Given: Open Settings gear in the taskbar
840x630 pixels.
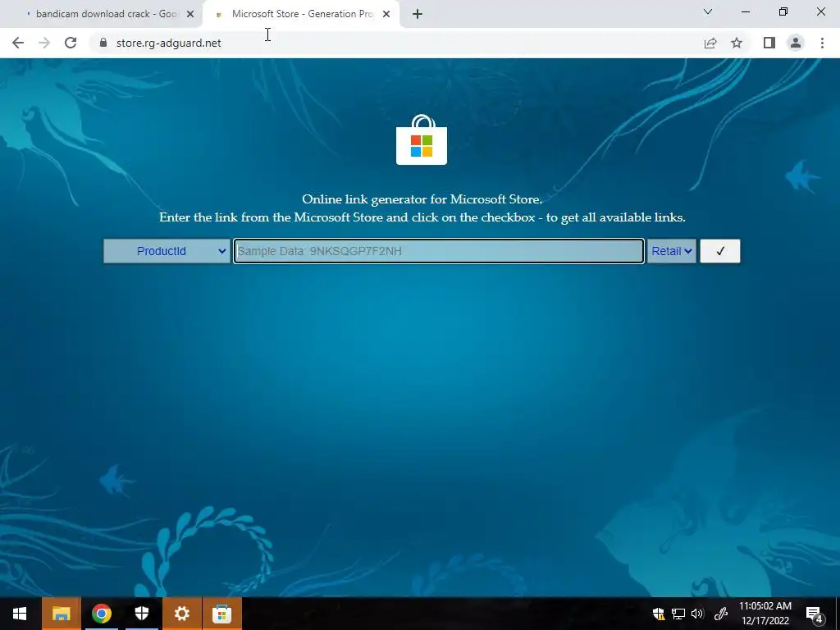Looking at the screenshot, I should [x=181, y=614].
